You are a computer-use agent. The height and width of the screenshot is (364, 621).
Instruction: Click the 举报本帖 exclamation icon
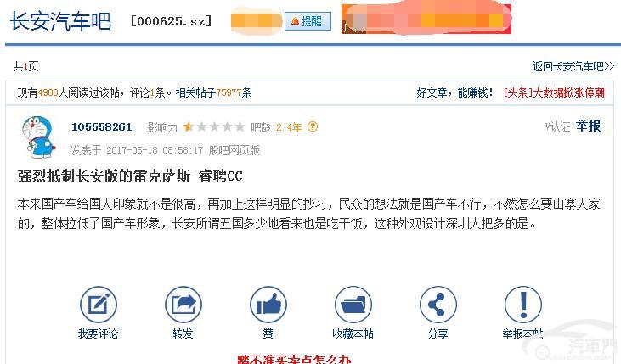click(522, 305)
